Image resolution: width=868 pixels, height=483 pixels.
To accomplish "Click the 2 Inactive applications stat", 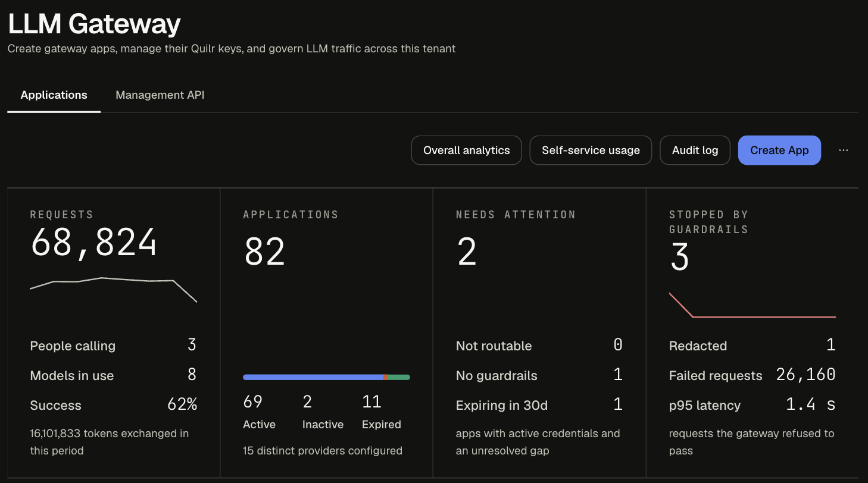I will 323,412.
